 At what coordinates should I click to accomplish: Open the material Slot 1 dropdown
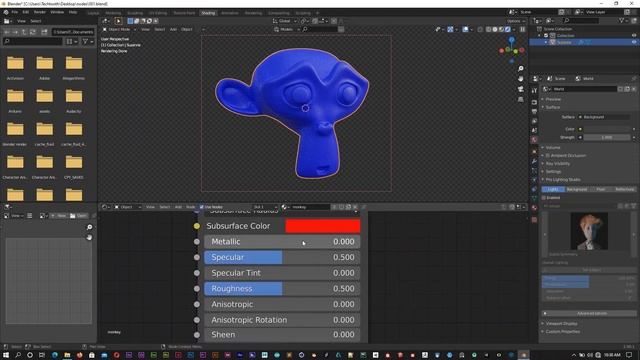pyautogui.click(x=265, y=207)
